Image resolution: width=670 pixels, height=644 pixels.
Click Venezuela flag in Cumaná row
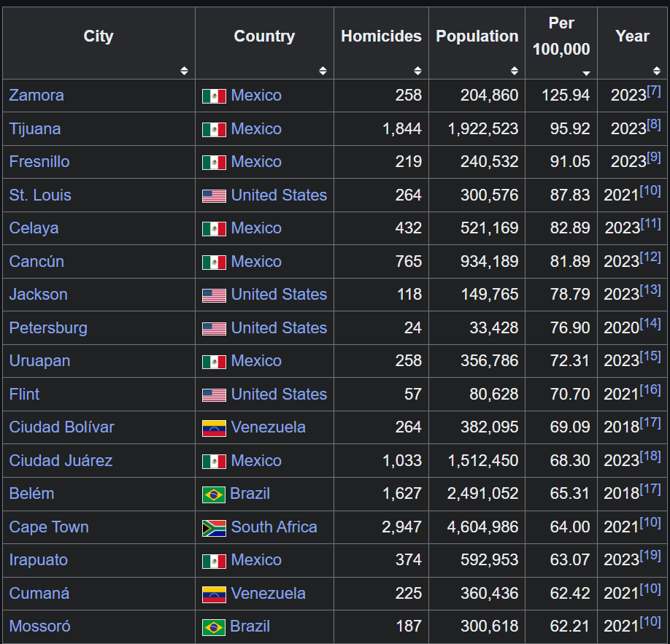214,594
